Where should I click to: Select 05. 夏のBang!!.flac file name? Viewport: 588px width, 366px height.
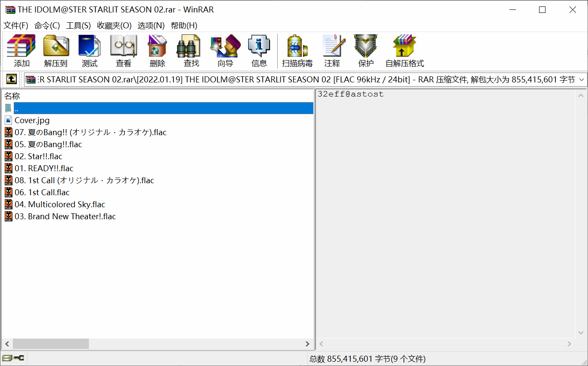coord(48,144)
